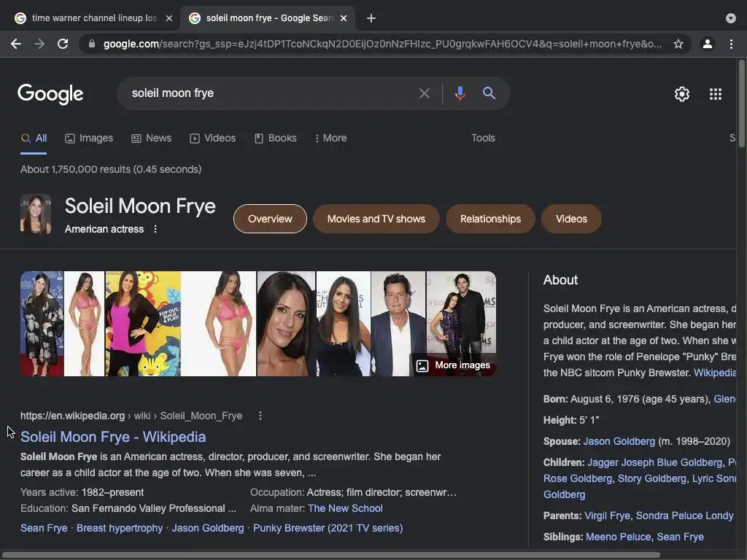Switch to the Images search tab
This screenshot has width=747, height=560.
(89, 138)
